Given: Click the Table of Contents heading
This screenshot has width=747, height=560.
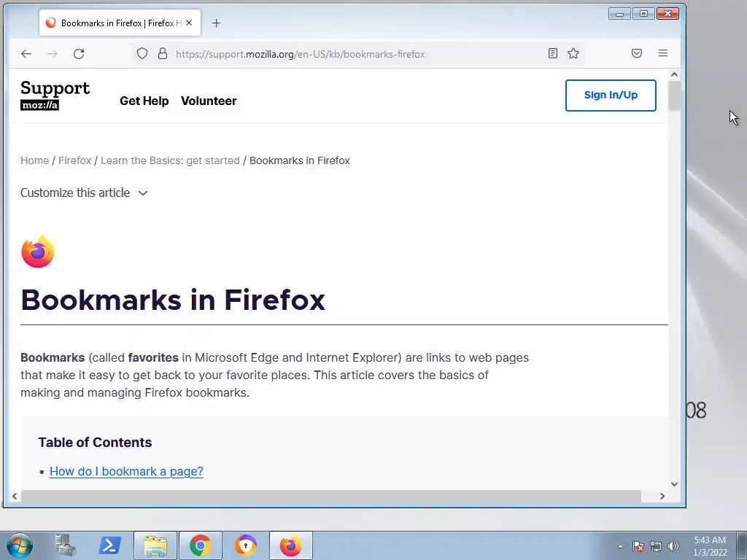Looking at the screenshot, I should [x=96, y=443].
